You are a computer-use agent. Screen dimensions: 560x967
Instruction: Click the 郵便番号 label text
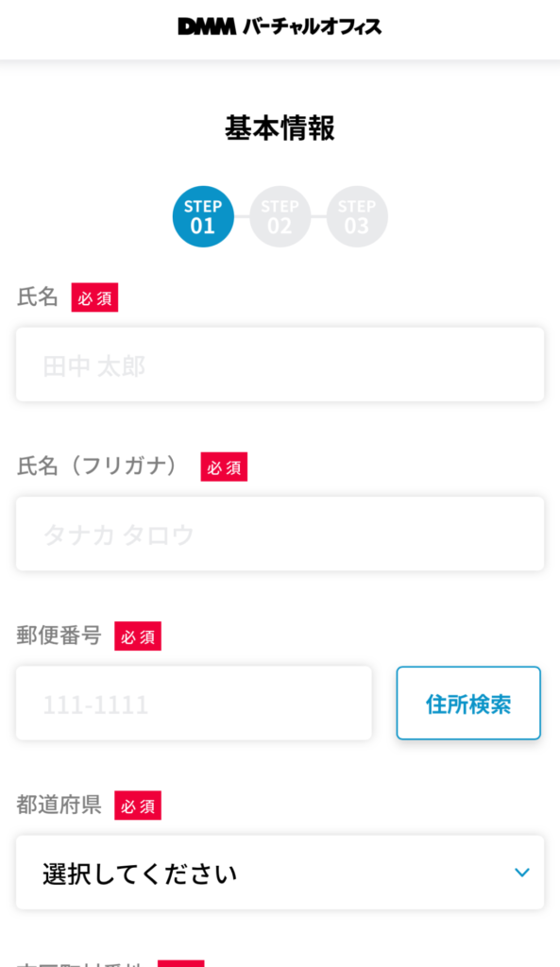[59, 636]
